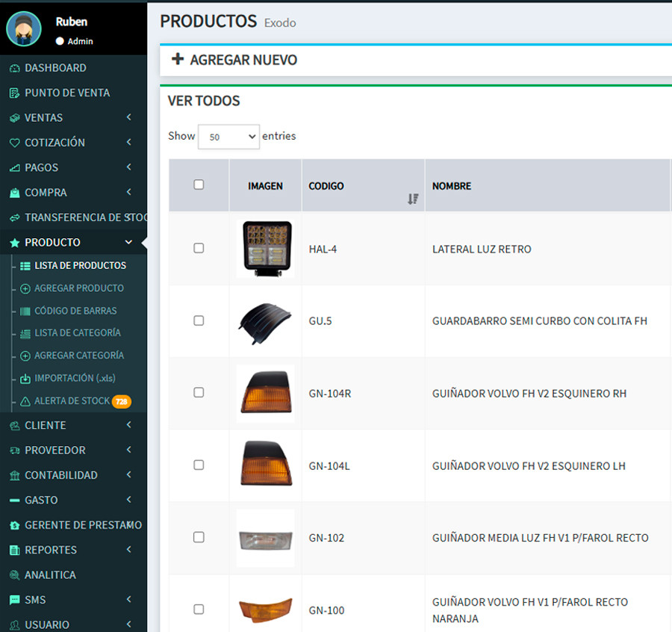Click the plus icon beside Agregar Nuevo
672x632 pixels.
tap(178, 60)
